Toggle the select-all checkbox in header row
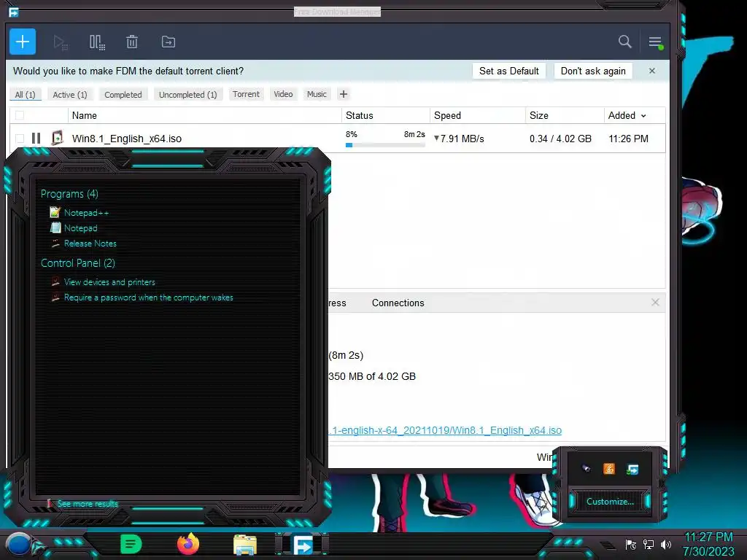Viewport: 747px width, 560px height. (x=20, y=115)
